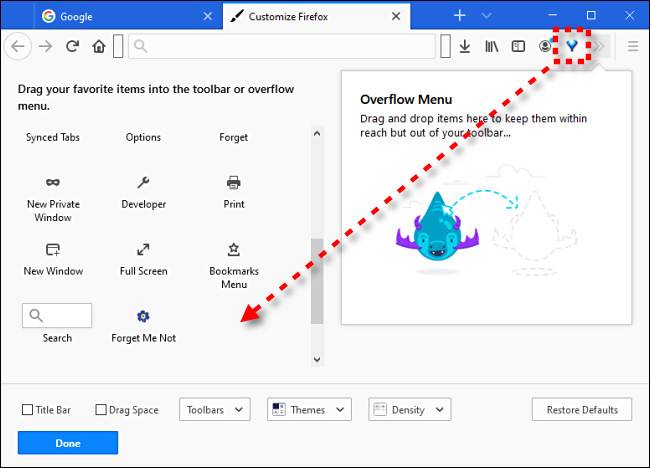The image size is (650, 468).
Task: Click the Bookmarks Menu star icon
Action: pyautogui.click(x=233, y=250)
